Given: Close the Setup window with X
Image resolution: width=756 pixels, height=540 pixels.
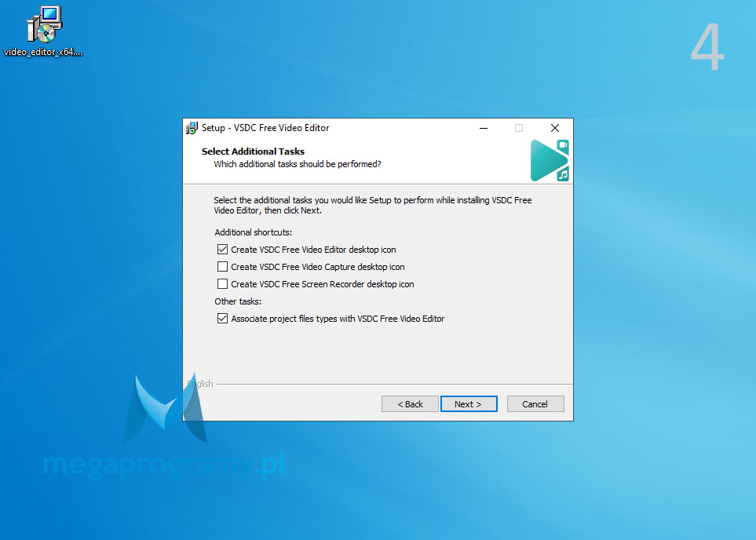Looking at the screenshot, I should [555, 128].
